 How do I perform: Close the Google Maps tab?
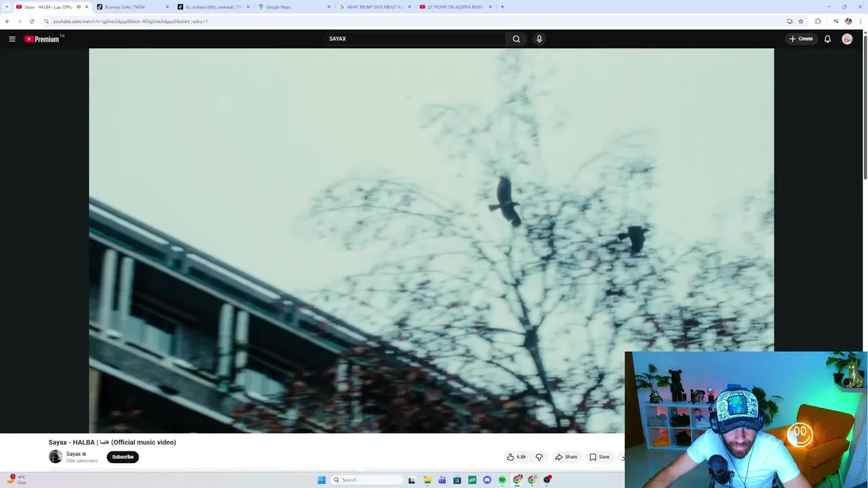(x=329, y=7)
